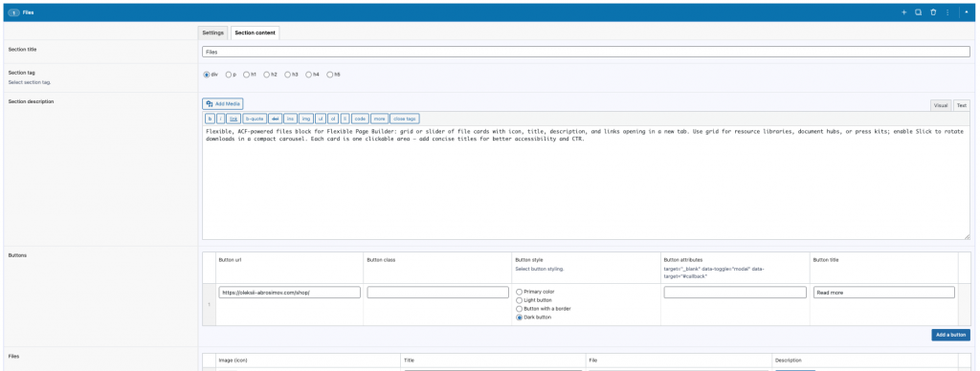Choose Button with a border style
980x371 pixels.
pyautogui.click(x=519, y=309)
